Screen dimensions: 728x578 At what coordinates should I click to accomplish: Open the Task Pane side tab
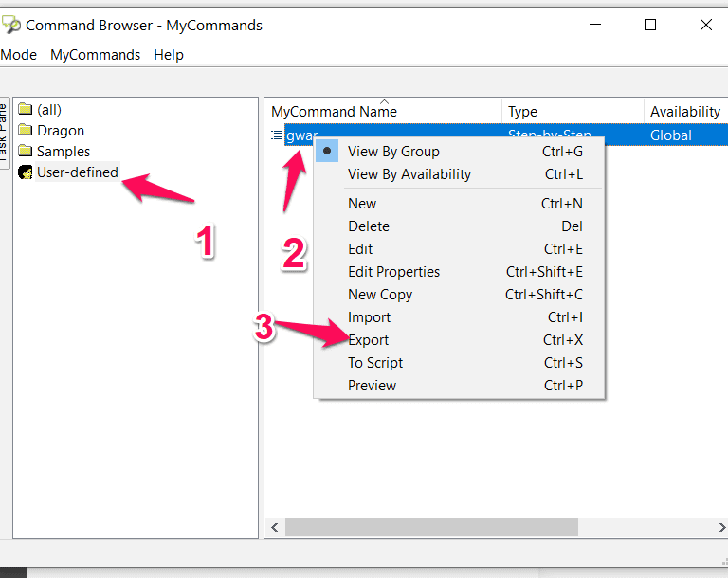point(4,133)
